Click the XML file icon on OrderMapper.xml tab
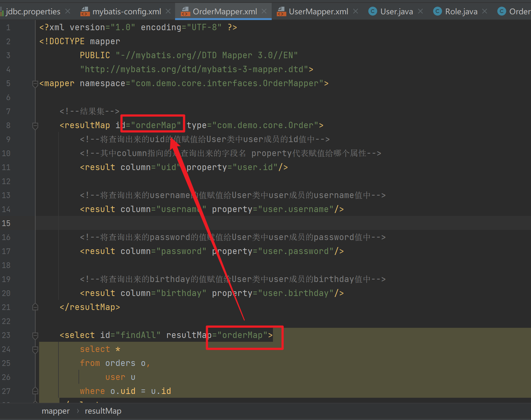 (x=185, y=12)
